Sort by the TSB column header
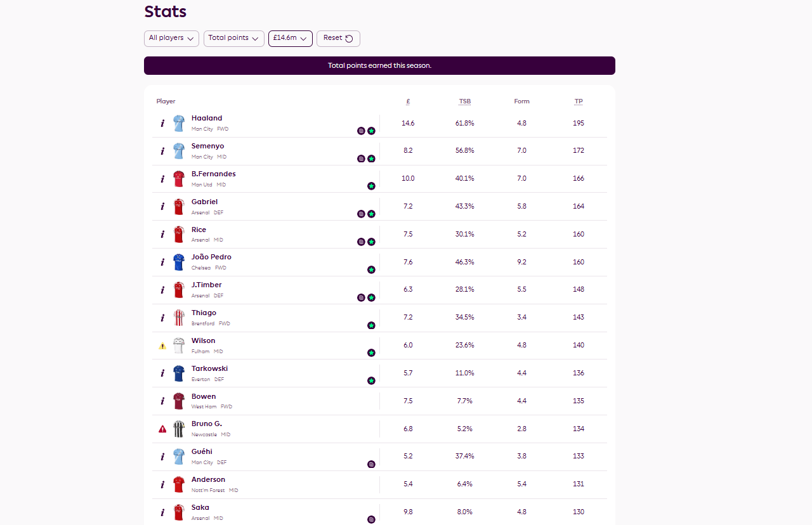Screen dimensions: 812x525 point(465,101)
